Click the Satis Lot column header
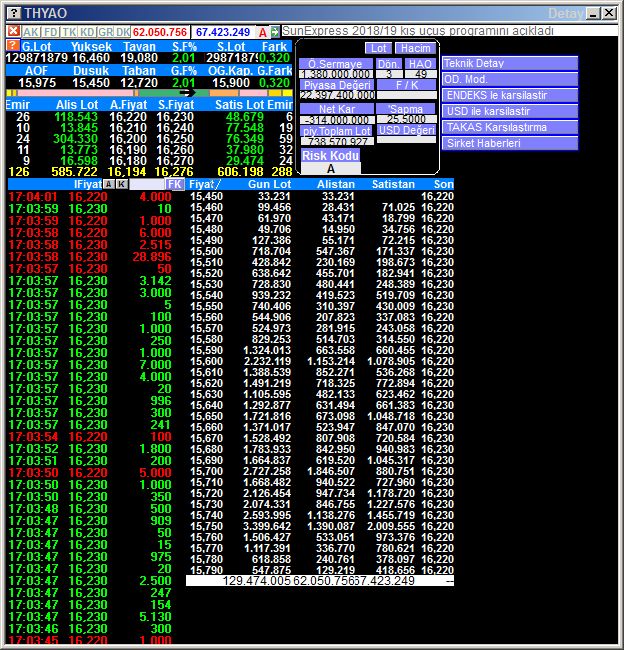The image size is (624, 650). 240,105
